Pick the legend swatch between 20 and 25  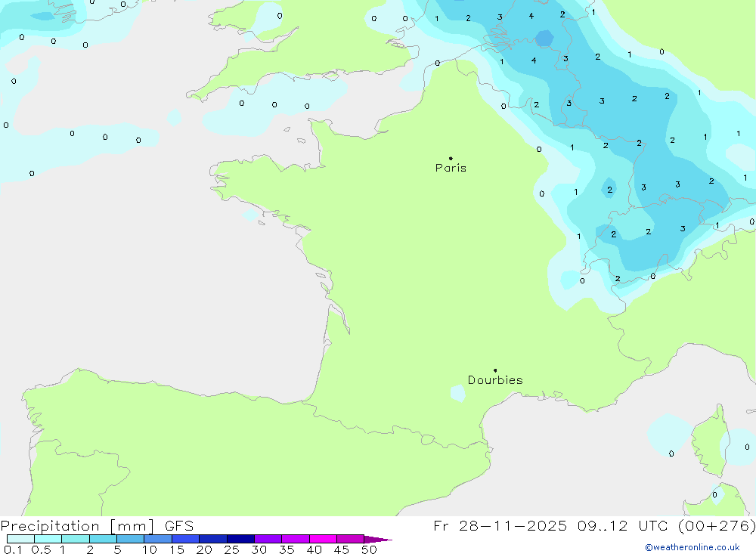[x=213, y=539]
